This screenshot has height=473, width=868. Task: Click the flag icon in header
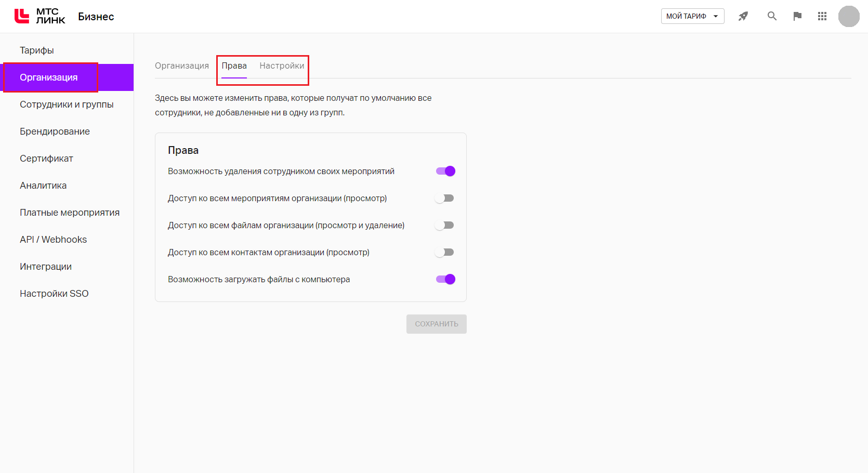[797, 16]
